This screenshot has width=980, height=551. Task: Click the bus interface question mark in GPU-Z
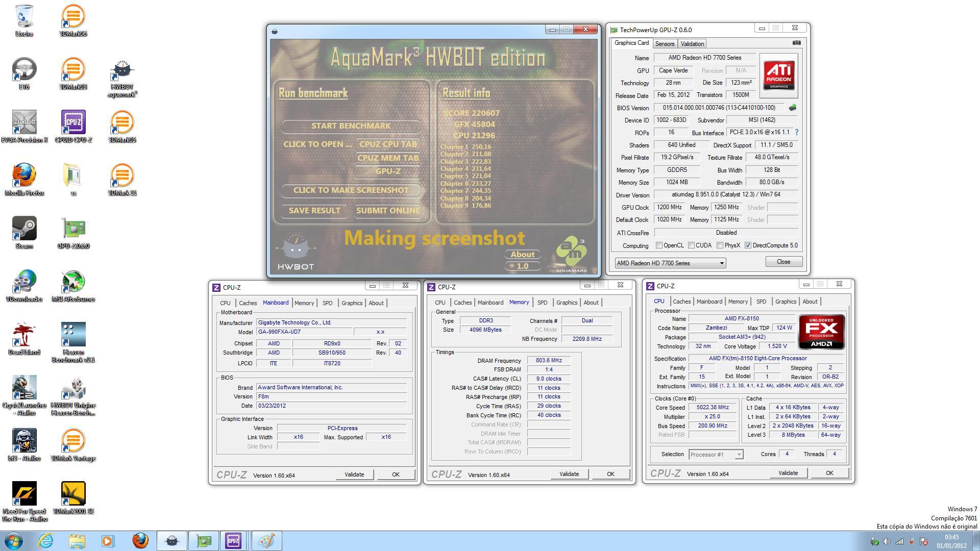click(x=796, y=132)
